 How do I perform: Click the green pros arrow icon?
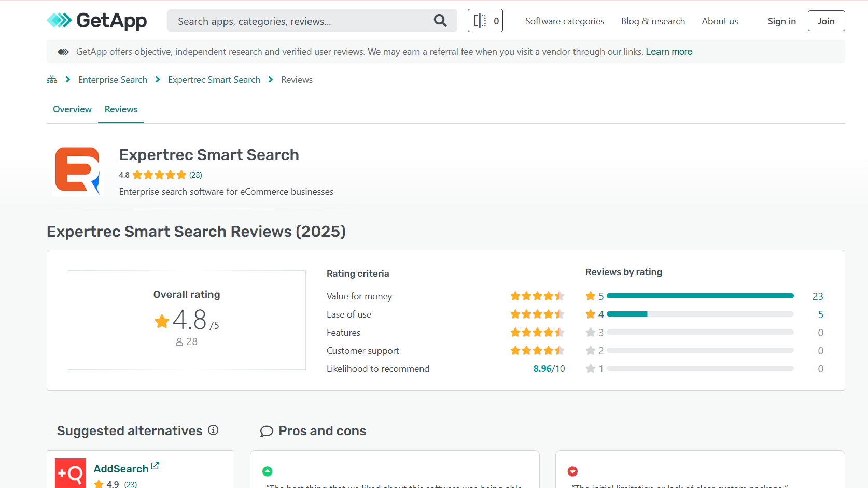click(x=268, y=471)
